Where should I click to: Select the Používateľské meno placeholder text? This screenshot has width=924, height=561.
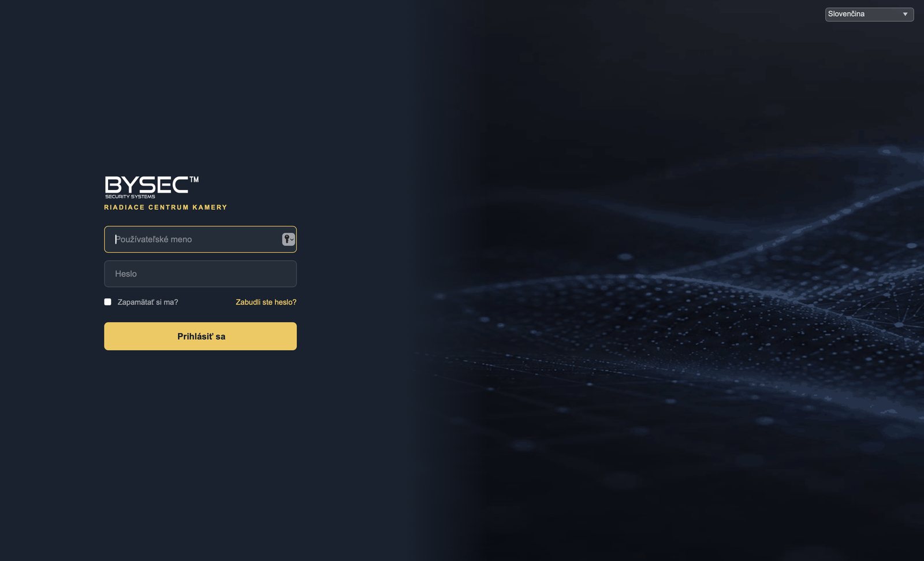coord(154,239)
